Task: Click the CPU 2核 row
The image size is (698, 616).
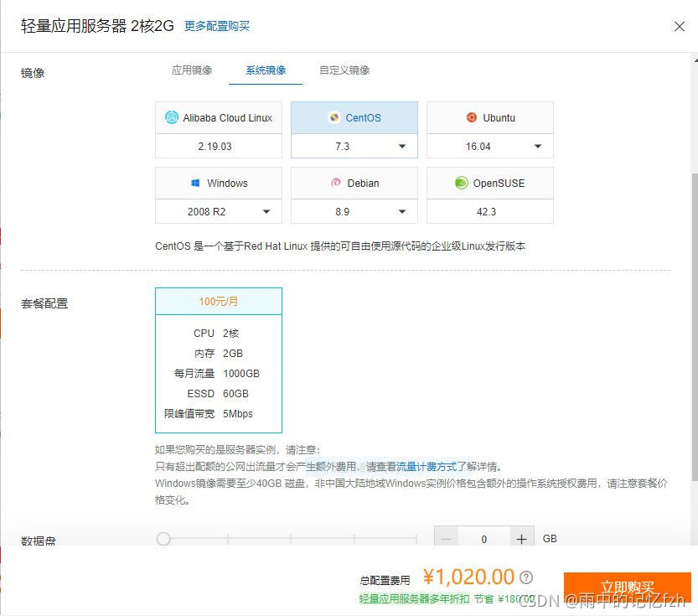Action: coord(216,333)
